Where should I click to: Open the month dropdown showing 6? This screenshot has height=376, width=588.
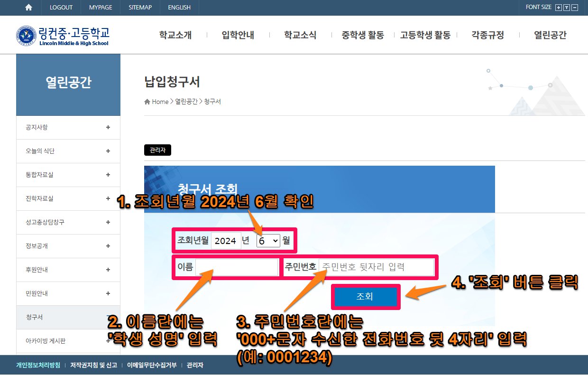(268, 241)
